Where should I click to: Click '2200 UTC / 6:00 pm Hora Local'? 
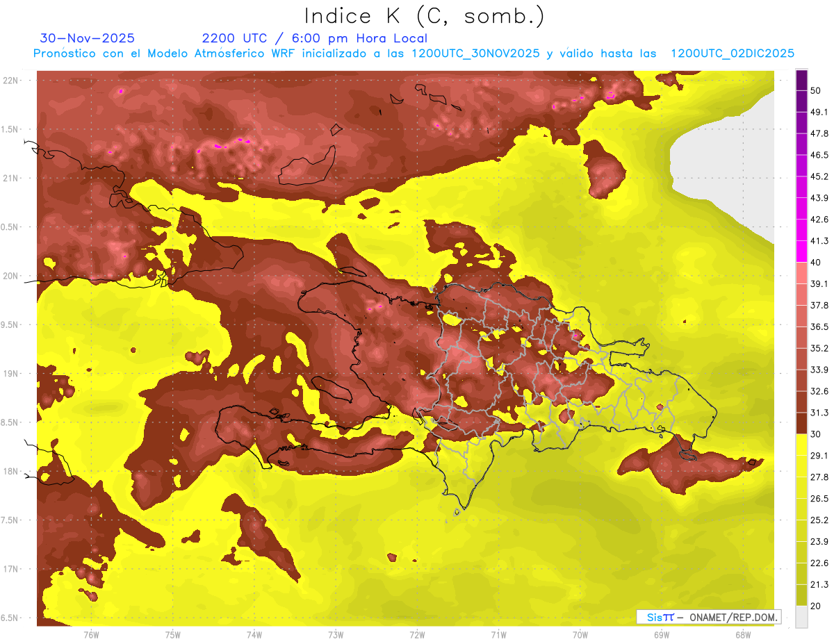point(315,38)
